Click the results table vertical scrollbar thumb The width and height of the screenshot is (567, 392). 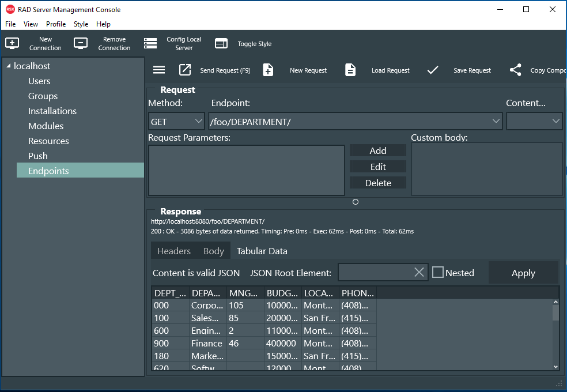pyautogui.click(x=555, y=313)
